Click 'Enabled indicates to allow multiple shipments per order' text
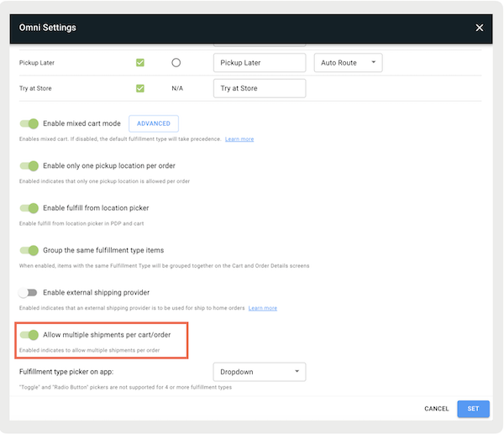The height and width of the screenshot is (434, 504). pyautogui.click(x=89, y=351)
